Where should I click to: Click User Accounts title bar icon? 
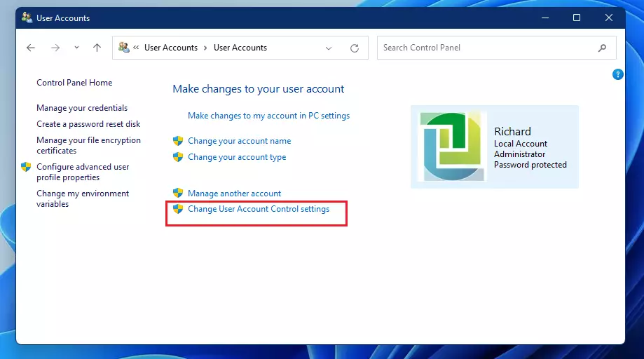point(27,18)
